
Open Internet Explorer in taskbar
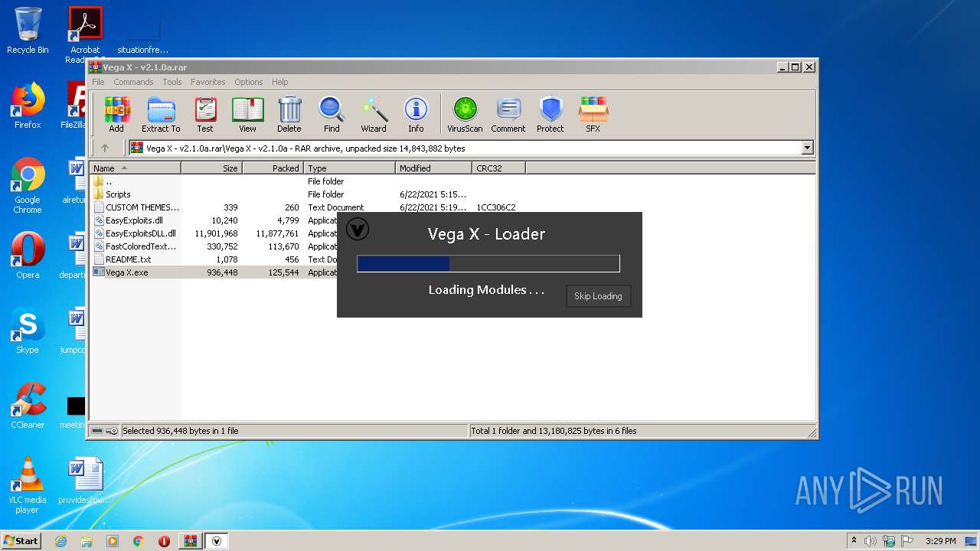click(61, 541)
